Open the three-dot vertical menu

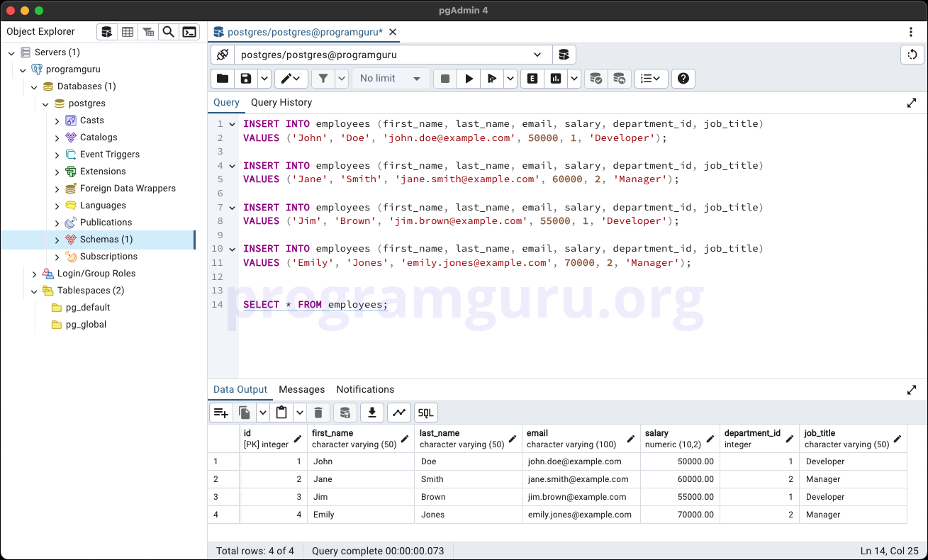(911, 32)
